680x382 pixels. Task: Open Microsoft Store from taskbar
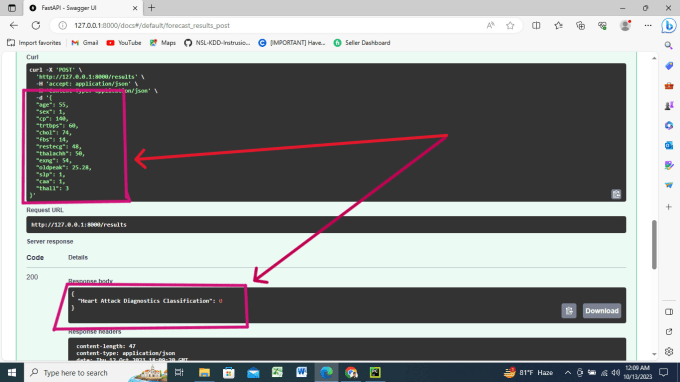click(229, 372)
